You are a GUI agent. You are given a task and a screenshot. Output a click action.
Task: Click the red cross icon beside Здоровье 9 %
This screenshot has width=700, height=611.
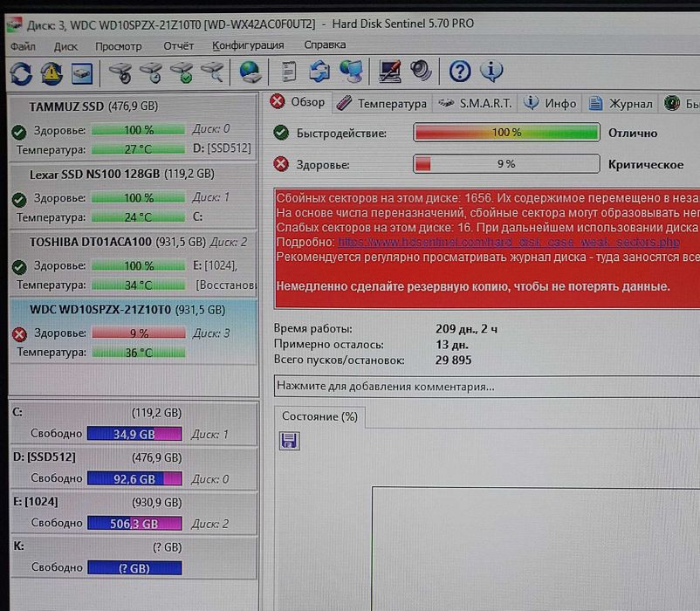281,164
